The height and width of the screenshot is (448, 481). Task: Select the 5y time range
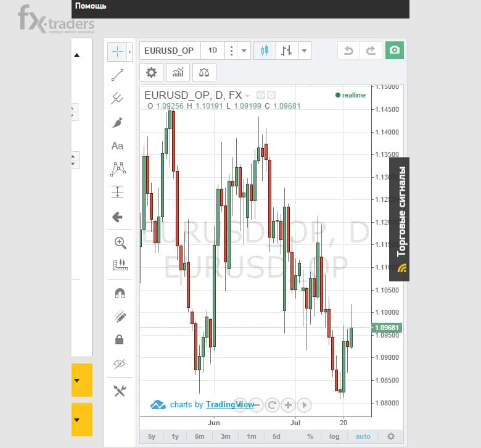pos(152,436)
